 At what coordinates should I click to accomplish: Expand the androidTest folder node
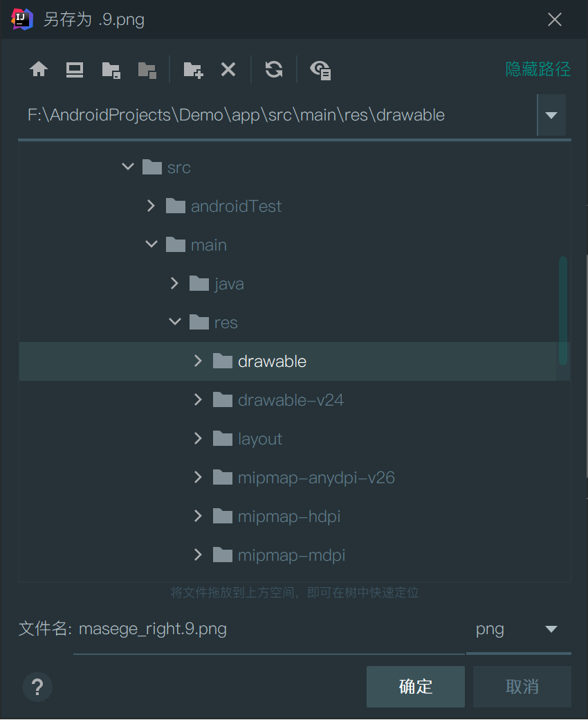151,206
